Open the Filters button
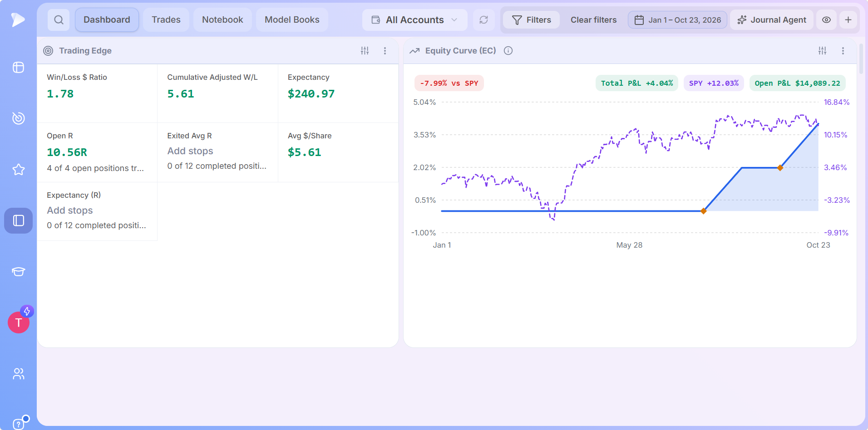This screenshot has height=430, width=868. (532, 20)
